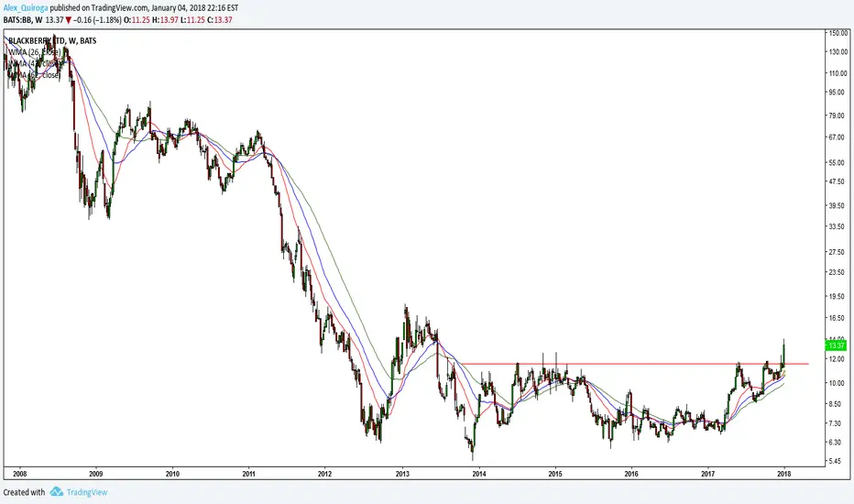Click the 2017 year marker on time axis
854x504 pixels.
coord(708,474)
